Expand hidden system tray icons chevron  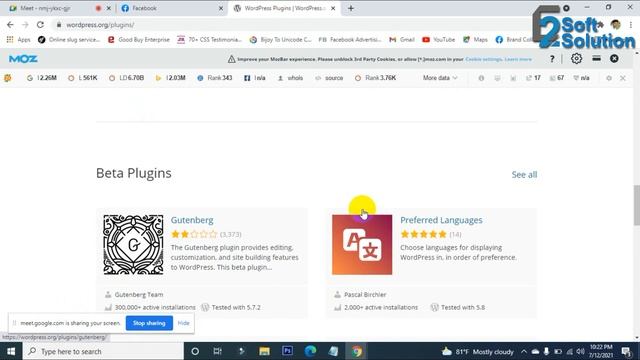tap(524, 351)
